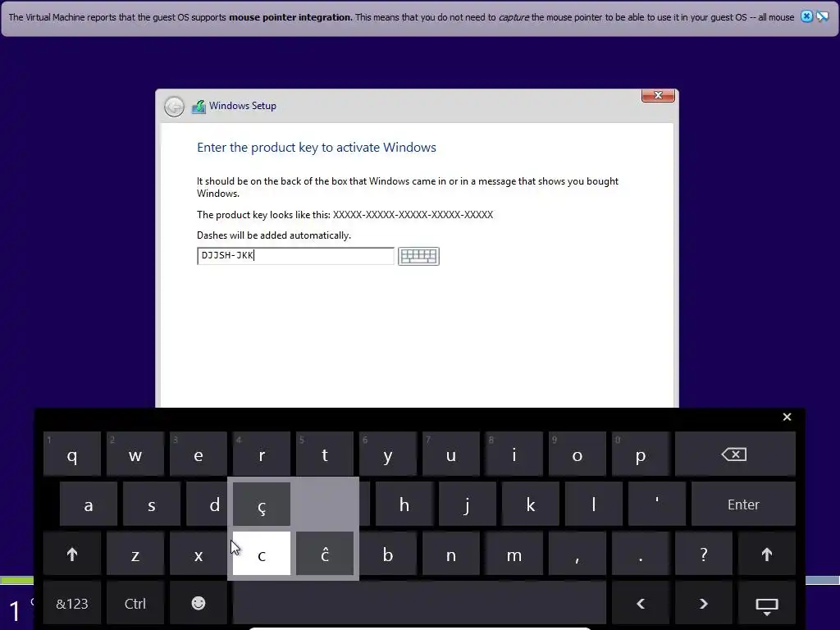Tap the l key
Viewport: 840px width, 630px height.
point(594,504)
